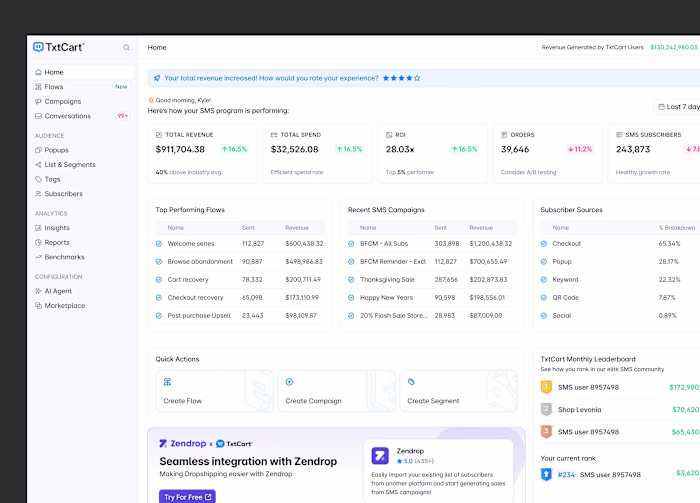Click the rocket icon in the banner
This screenshot has width=700, height=503.
pos(157,78)
